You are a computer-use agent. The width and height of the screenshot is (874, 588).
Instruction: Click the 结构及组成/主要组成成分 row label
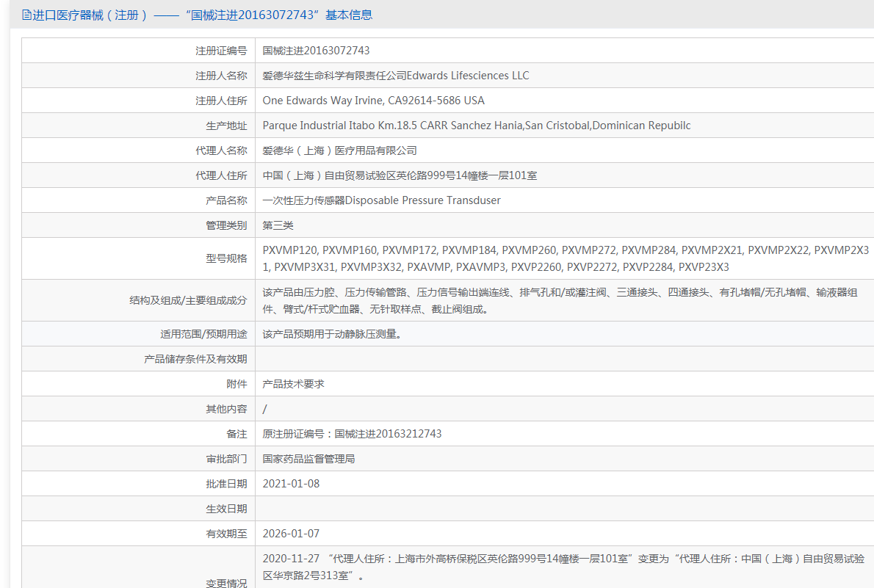[x=188, y=300]
